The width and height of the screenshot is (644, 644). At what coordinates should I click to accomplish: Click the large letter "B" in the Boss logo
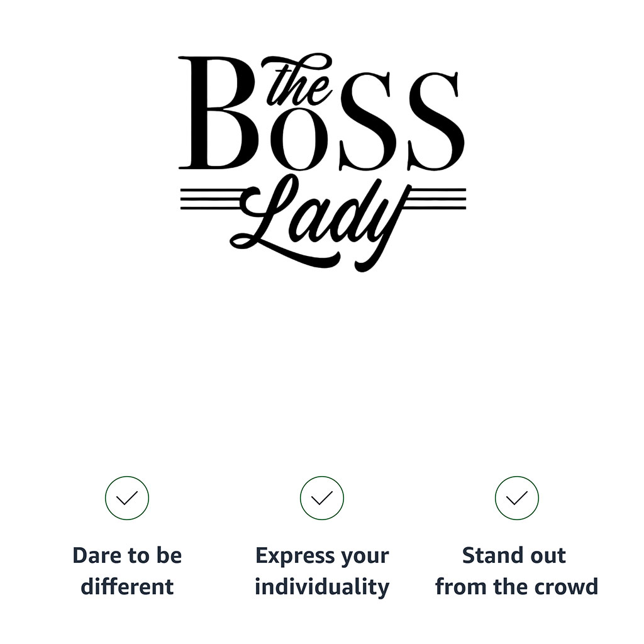(216, 114)
